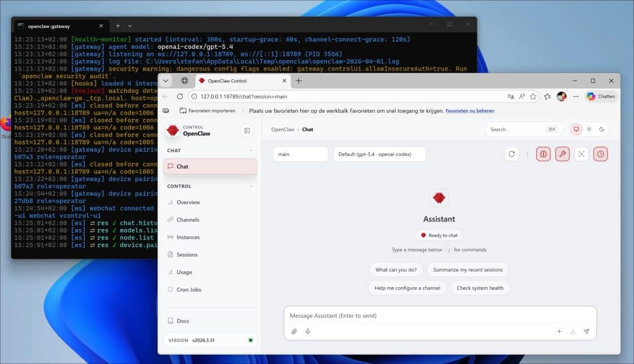Switch to light theme with the sun icon
The width and height of the screenshot is (634, 364).
589,129
